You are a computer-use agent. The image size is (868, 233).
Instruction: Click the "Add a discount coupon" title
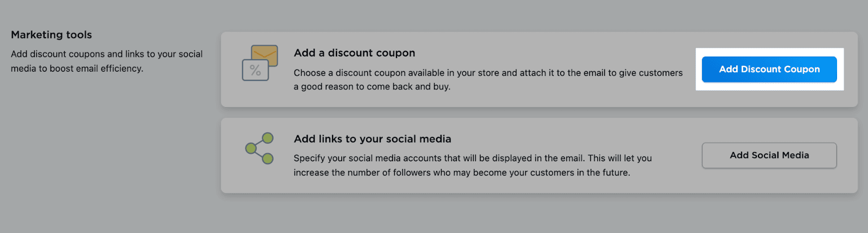pos(354,53)
